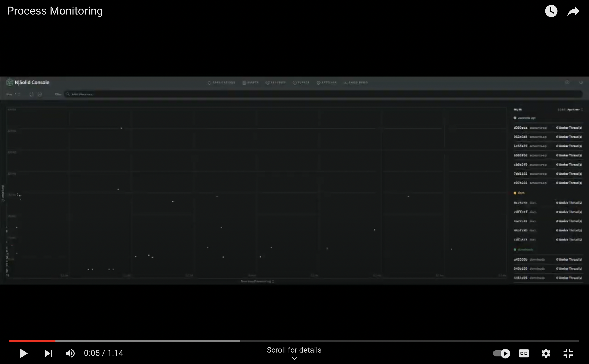The width and height of the screenshot is (589, 364).
Task: Open the Settings menu item
Action: coord(326,83)
